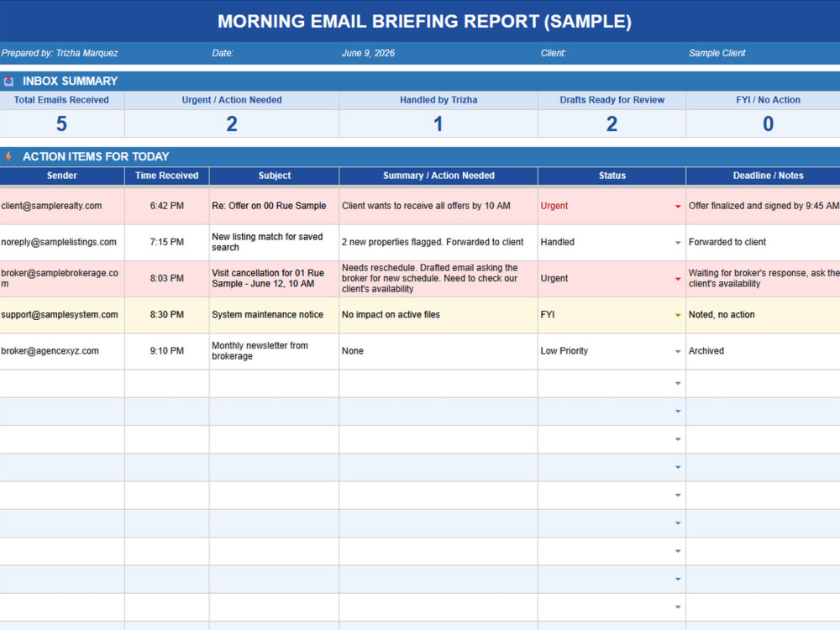Open status dropdown for noreply@samplelistings.com row
This screenshot has height=630, width=840.
[678, 243]
